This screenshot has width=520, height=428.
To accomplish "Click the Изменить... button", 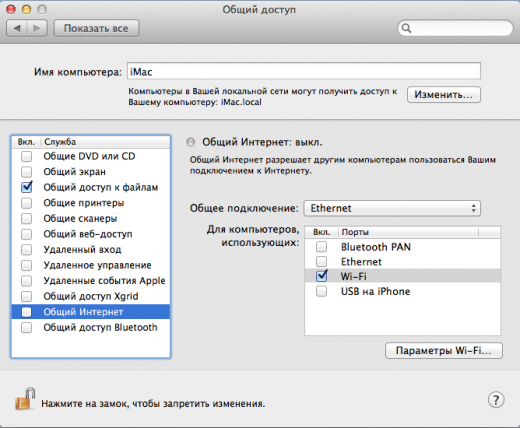I will (444, 95).
